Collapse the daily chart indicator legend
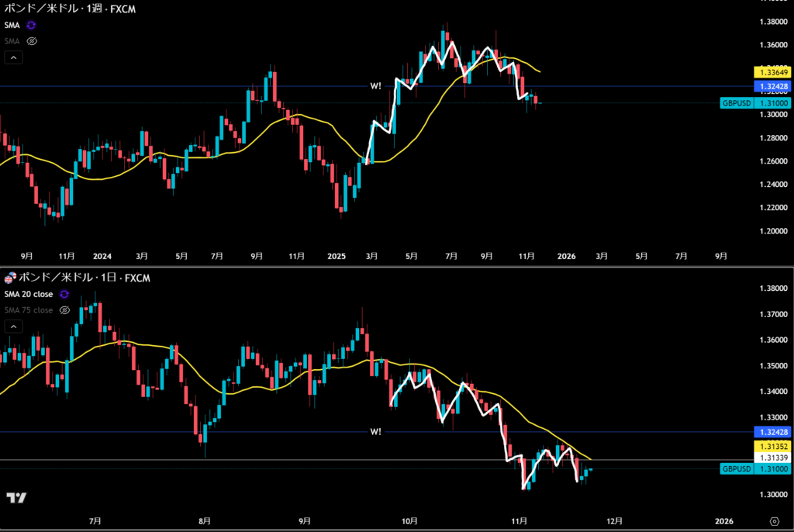The width and height of the screenshot is (794, 532). (13, 327)
